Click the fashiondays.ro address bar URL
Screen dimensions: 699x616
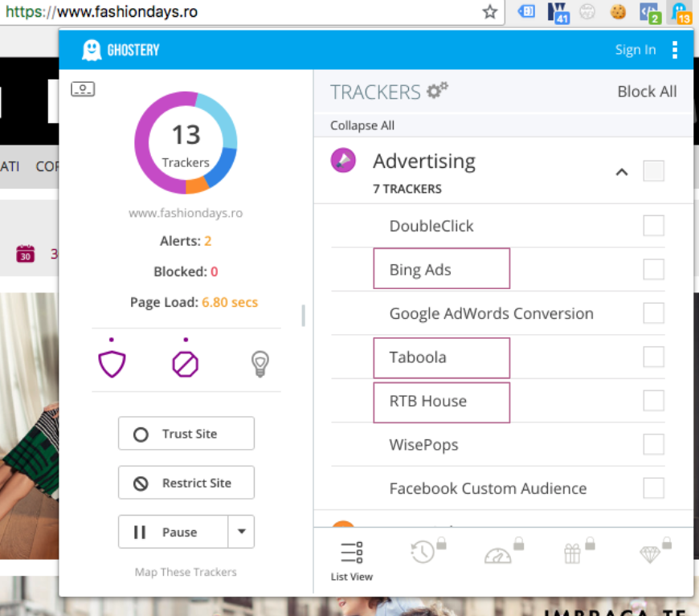click(x=102, y=11)
